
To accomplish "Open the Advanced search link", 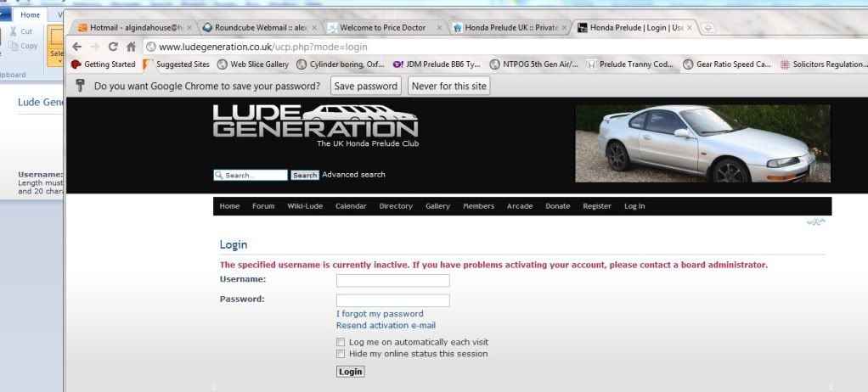I will click(353, 174).
